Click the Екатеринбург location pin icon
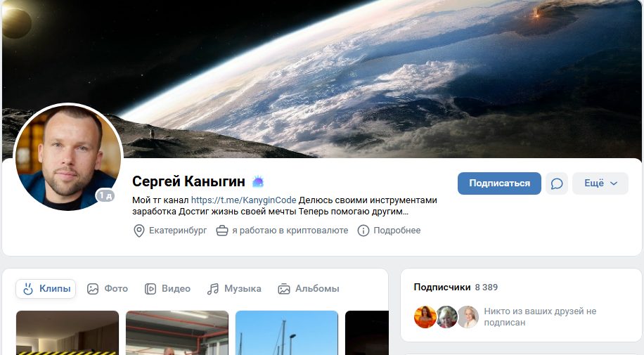644x355 pixels. pyautogui.click(x=139, y=231)
